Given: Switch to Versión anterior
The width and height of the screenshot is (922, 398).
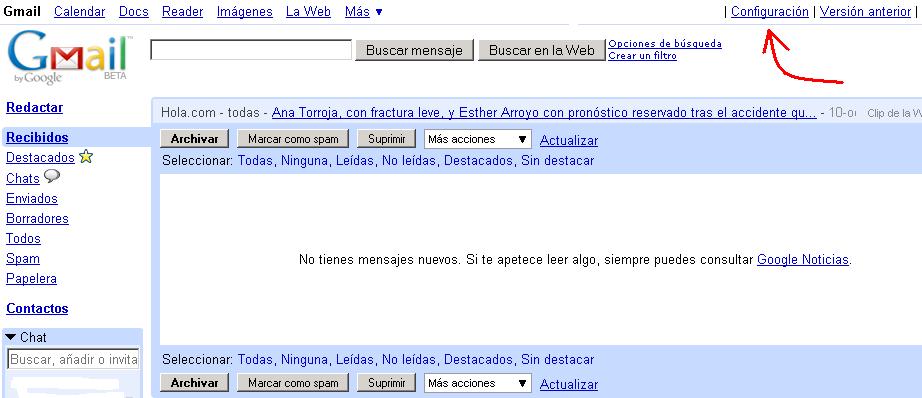Looking at the screenshot, I should pyautogui.click(x=865, y=11).
